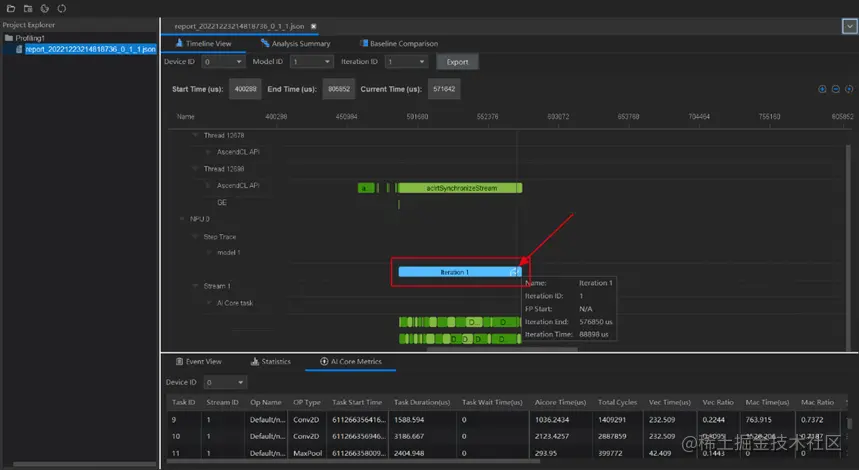Click the third toolbar icon beside the folders
The width and height of the screenshot is (859, 470).
click(45, 8)
